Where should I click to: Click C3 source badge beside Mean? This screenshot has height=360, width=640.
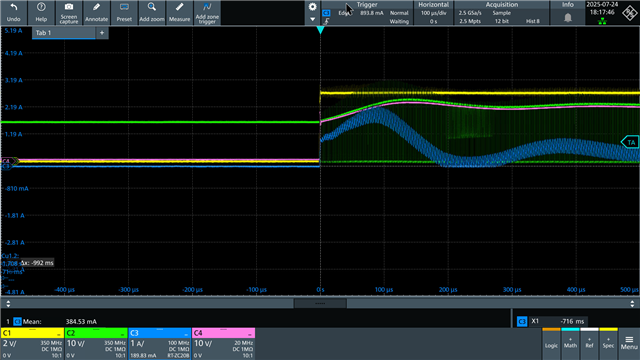pos(18,322)
